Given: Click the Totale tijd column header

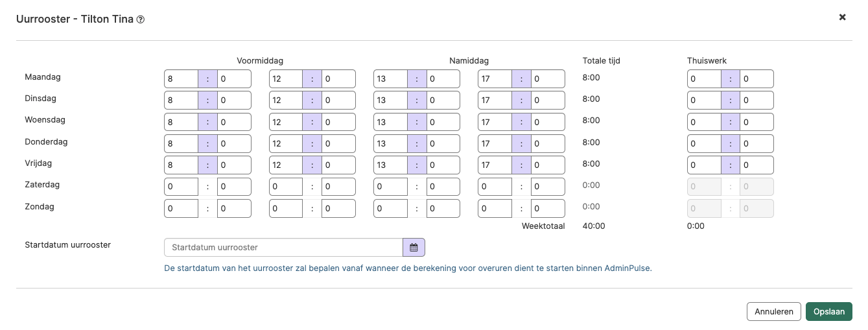Looking at the screenshot, I should click(602, 61).
